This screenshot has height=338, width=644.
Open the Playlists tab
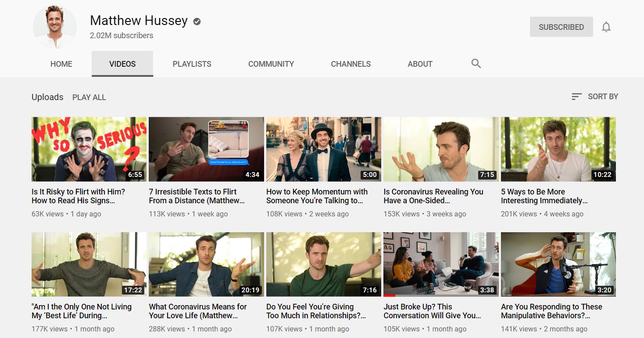click(192, 64)
